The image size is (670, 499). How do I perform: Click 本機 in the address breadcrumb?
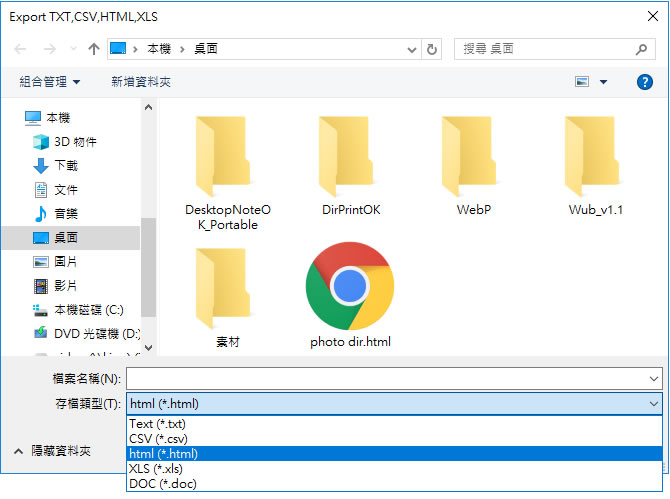159,49
